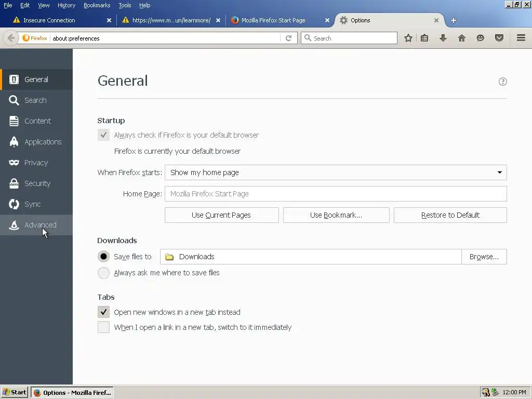Open the View menu

(44, 5)
